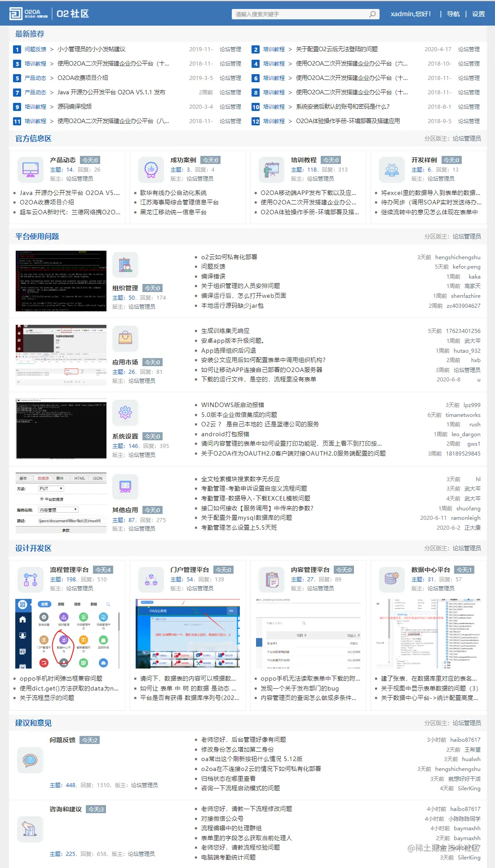Image resolution: width=495 pixels, height=868 pixels.
Task: Open the 培训教程 presentation icon
Action: 271,169
